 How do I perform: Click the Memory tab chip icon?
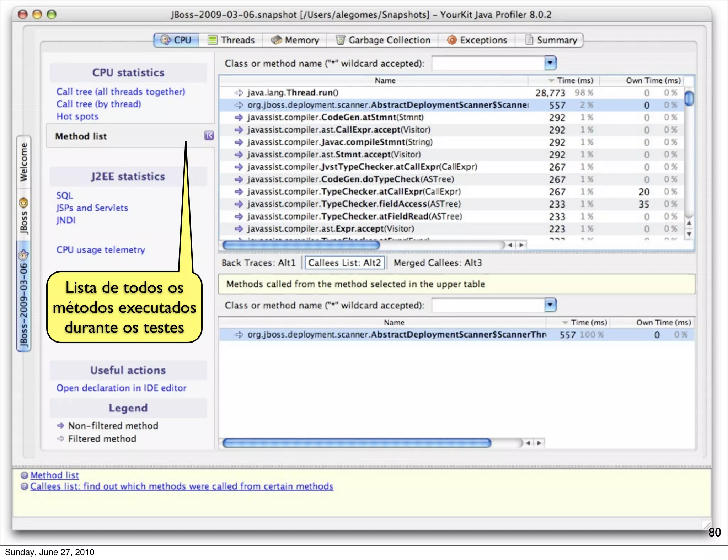pos(276,40)
